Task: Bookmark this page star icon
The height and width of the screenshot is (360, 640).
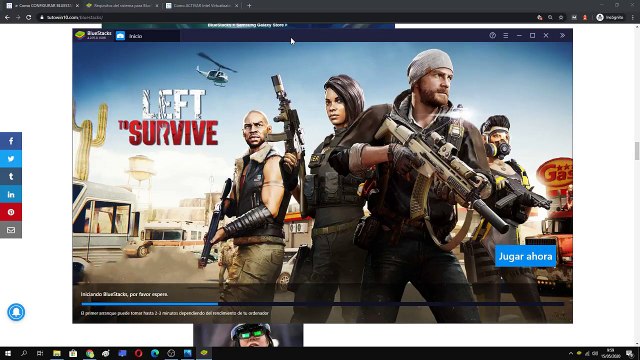Action: click(x=561, y=17)
